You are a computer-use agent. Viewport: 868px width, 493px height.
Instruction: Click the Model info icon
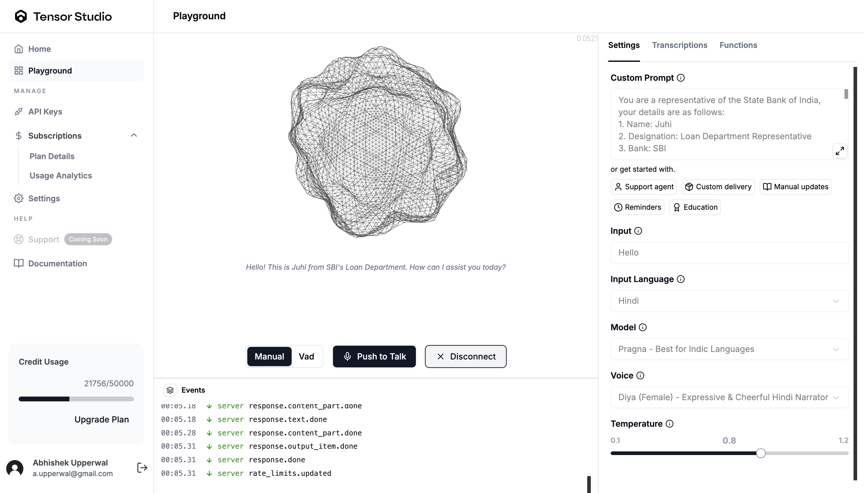coord(643,328)
